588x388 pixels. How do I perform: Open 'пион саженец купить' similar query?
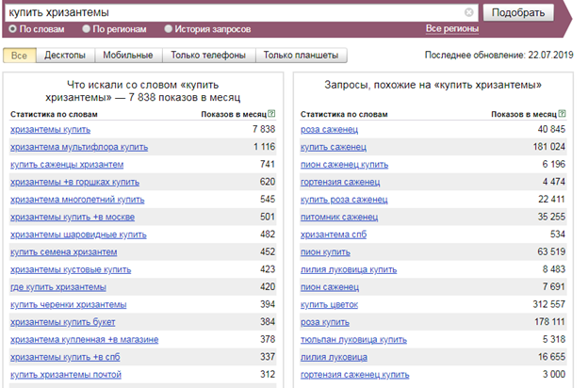click(x=344, y=165)
